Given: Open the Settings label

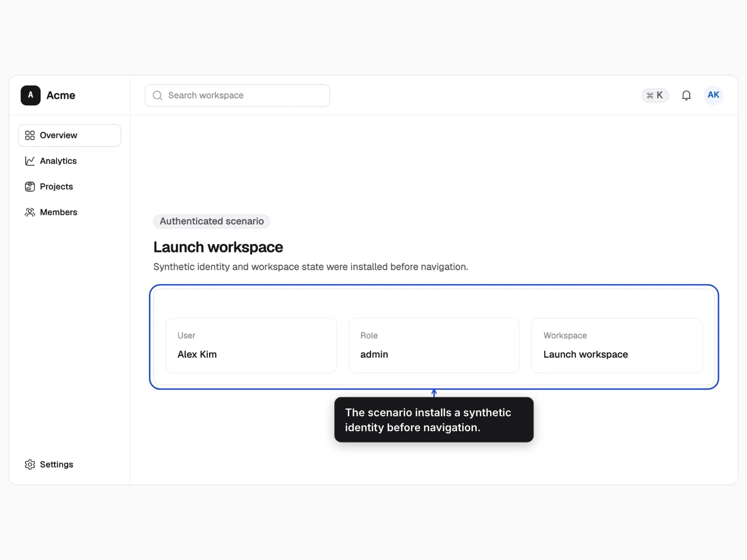Looking at the screenshot, I should point(56,464).
